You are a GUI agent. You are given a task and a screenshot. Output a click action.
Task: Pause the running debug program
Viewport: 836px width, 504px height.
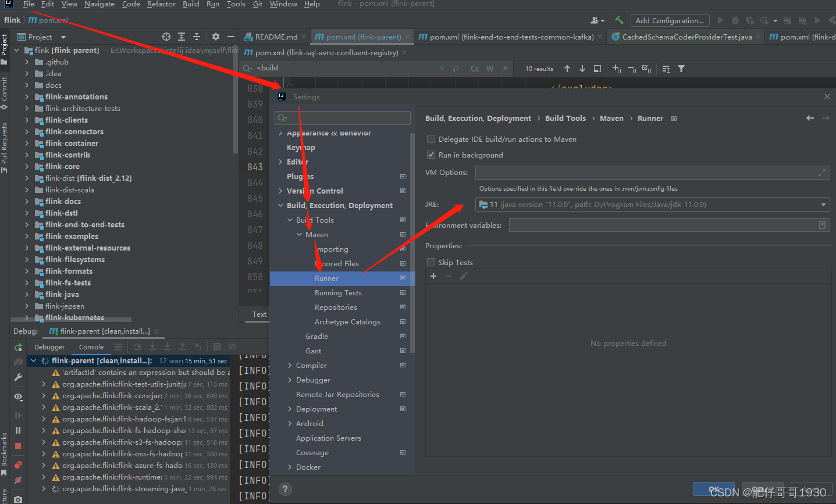coord(18,431)
